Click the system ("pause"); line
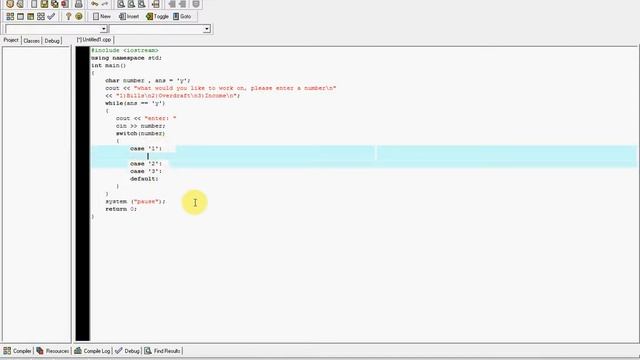 click(136, 201)
